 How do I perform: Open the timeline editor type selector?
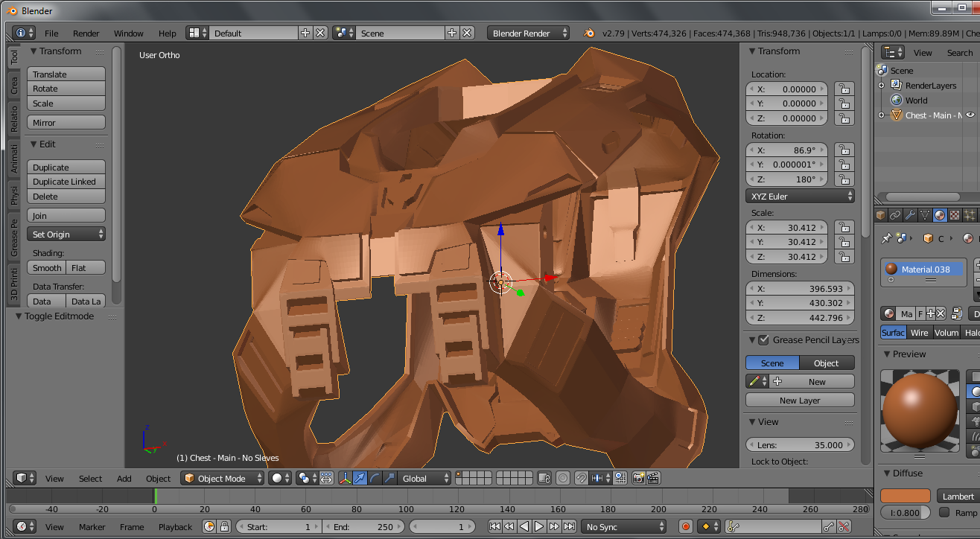[x=25, y=526]
